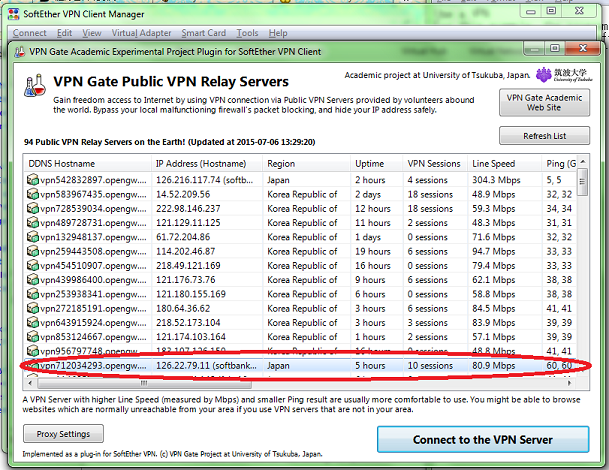The height and width of the screenshot is (470, 609).
Task: Open the Connect menu
Action: coord(30,33)
